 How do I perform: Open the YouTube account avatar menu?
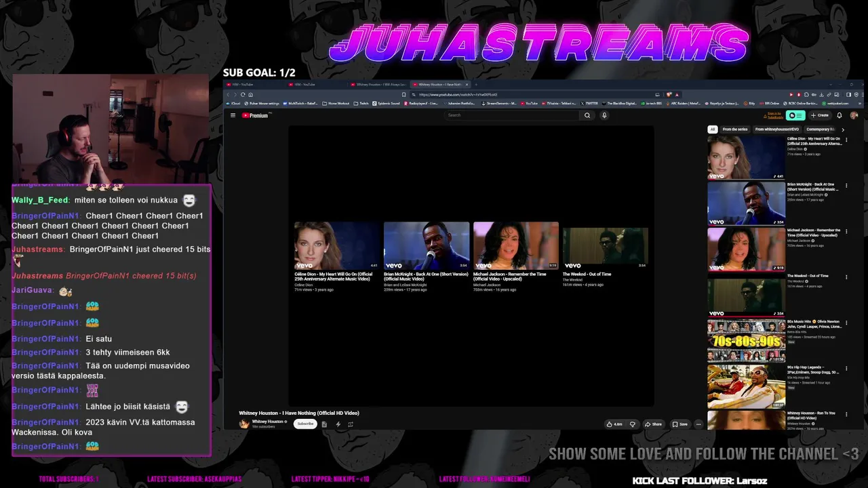(854, 115)
